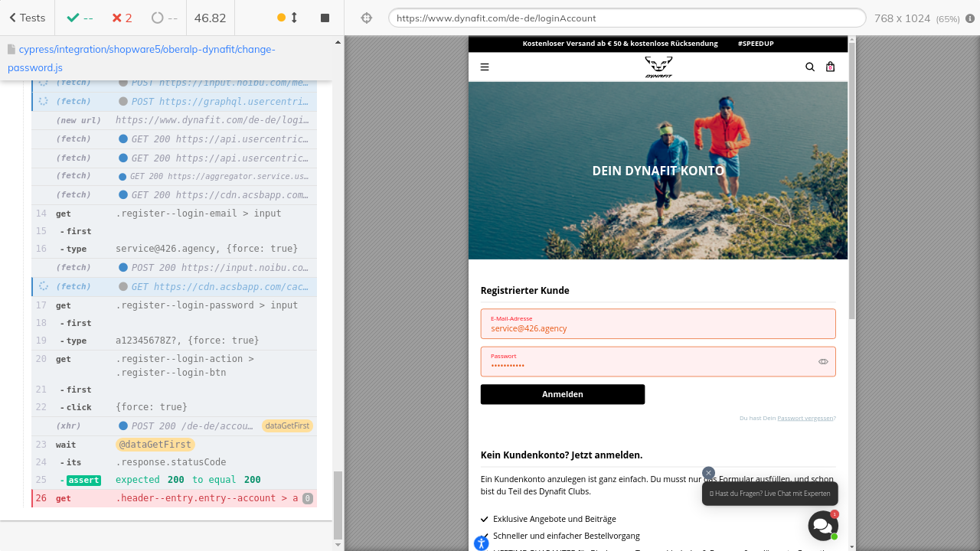This screenshot has height=551, width=980.
Task: Open the hamburger menu on Dynafit site
Action: (x=485, y=67)
